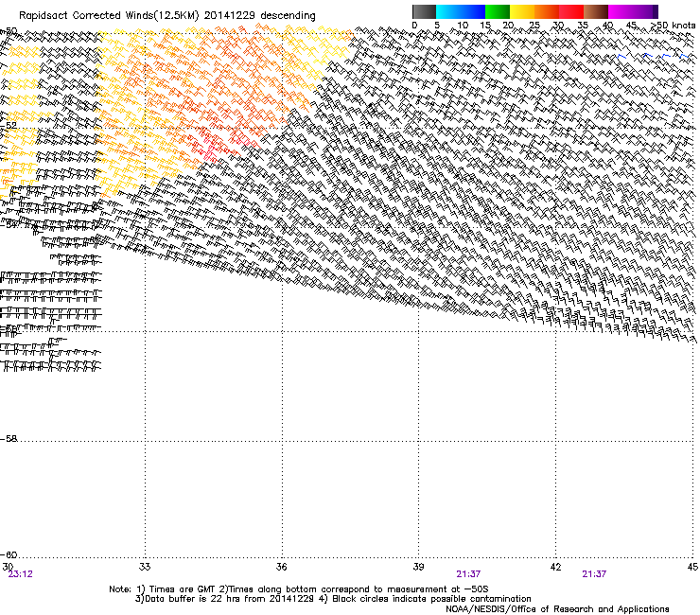Click the title 'Rapidscat Corrected Winds(12.5KM) 20141229 descending'

click(x=167, y=16)
